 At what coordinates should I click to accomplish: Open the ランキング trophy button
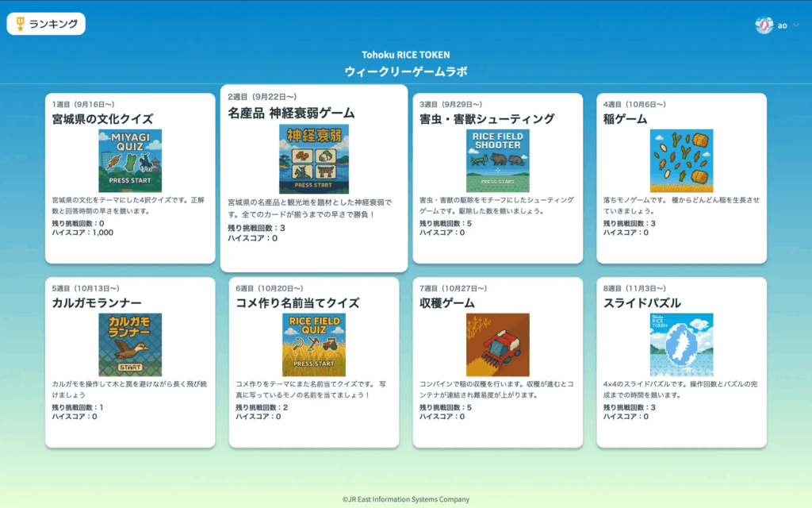(x=46, y=24)
